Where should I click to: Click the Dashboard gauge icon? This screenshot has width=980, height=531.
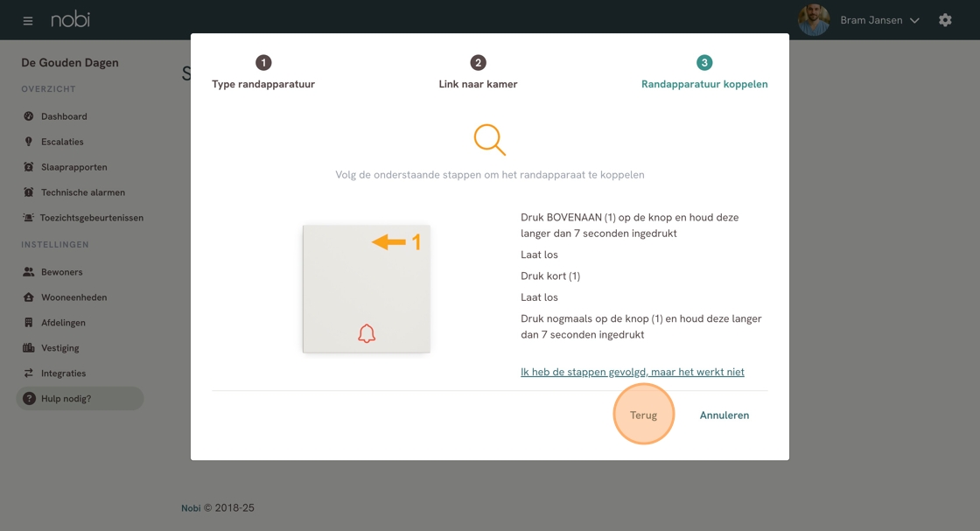(x=28, y=116)
